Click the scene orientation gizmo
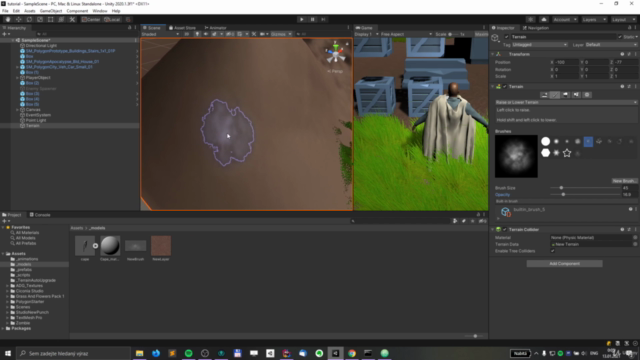This screenshot has height=360, width=640. click(x=336, y=53)
